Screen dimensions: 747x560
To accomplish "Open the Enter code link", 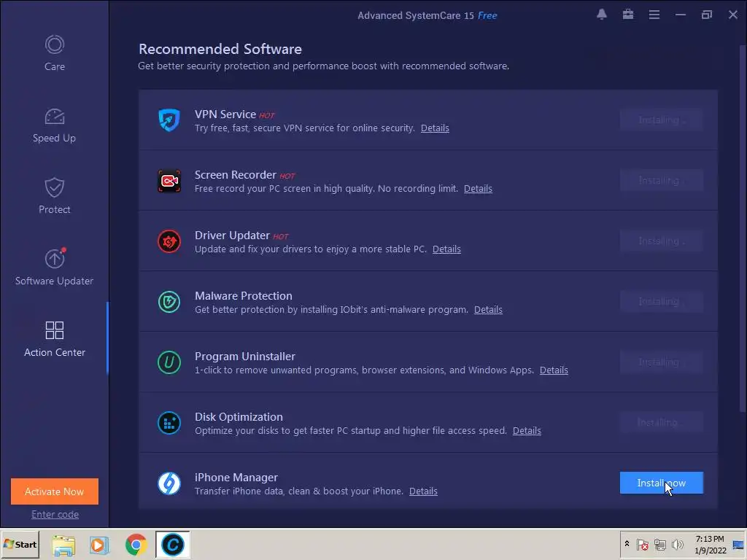I will click(x=55, y=514).
